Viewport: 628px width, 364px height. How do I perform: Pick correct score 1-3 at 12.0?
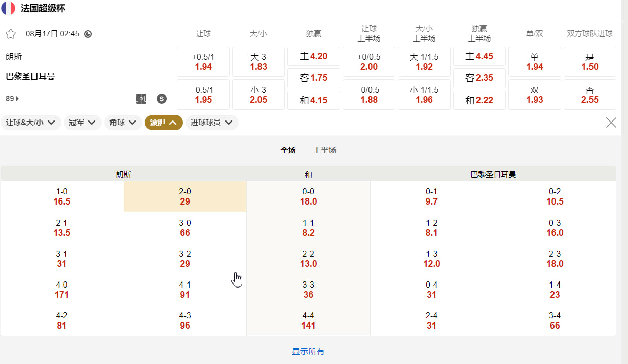tap(432, 259)
